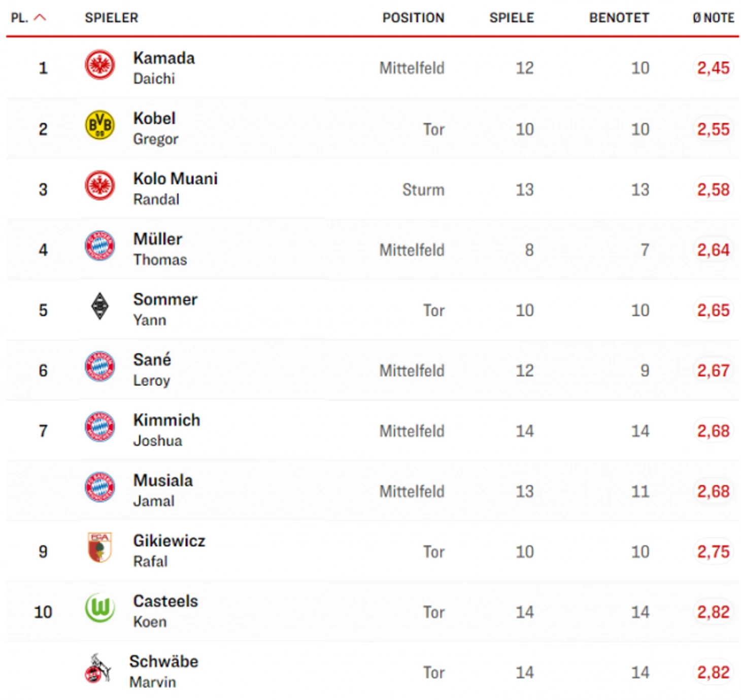Toggle sort arrow next to PL. header
The height and width of the screenshot is (700, 741).
(40, 18)
